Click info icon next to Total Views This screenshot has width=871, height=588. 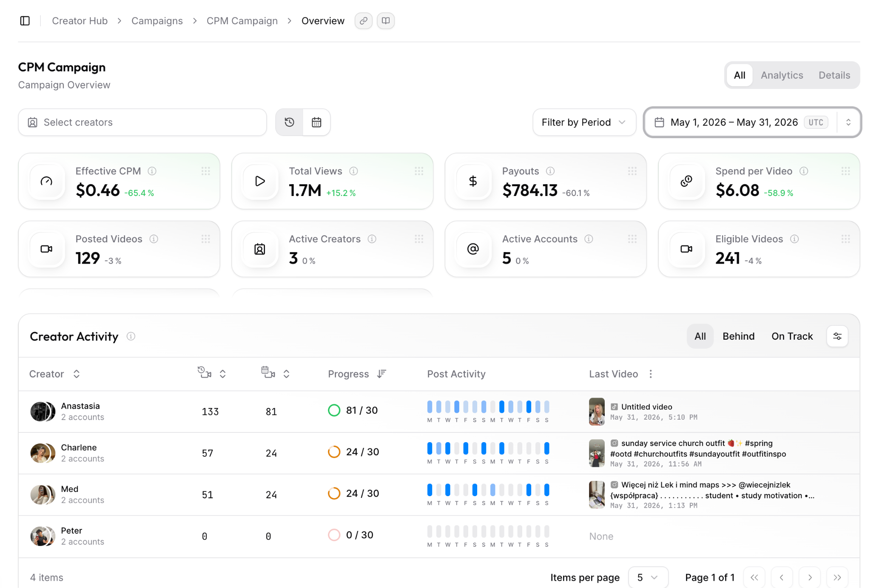tap(353, 171)
